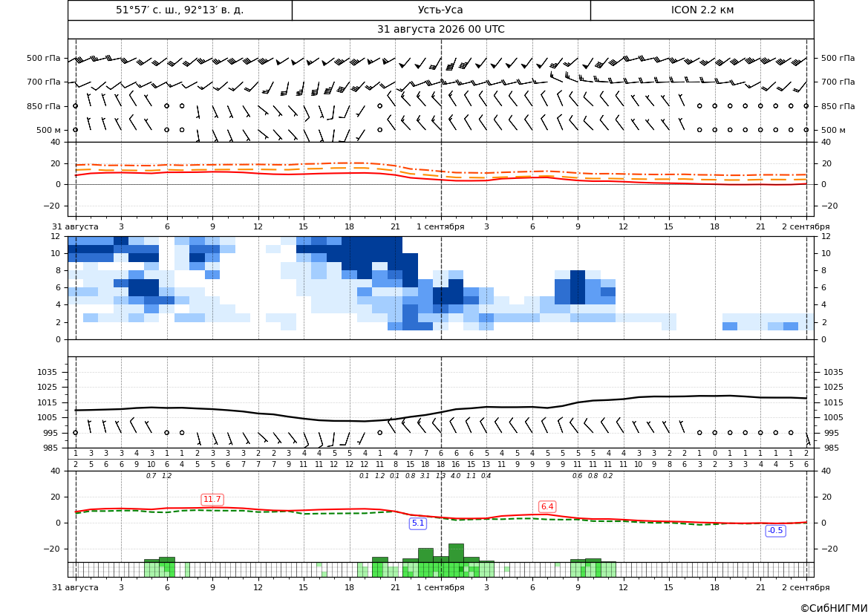Click the 500 м level label on right
The width and height of the screenshot is (868, 614).
(833, 130)
